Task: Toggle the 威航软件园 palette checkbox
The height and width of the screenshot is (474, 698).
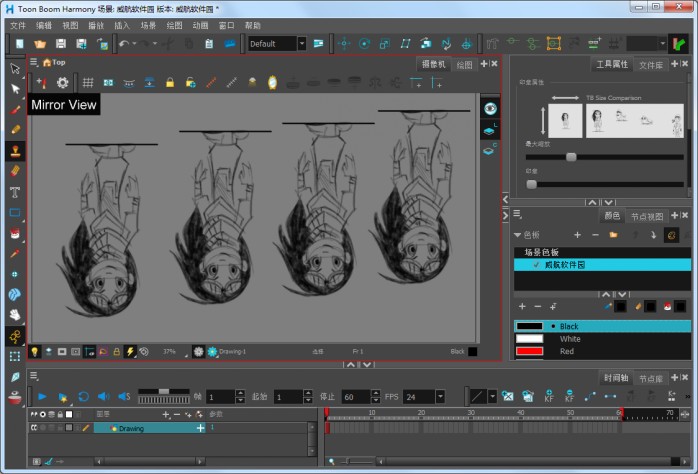Action: (x=536, y=265)
